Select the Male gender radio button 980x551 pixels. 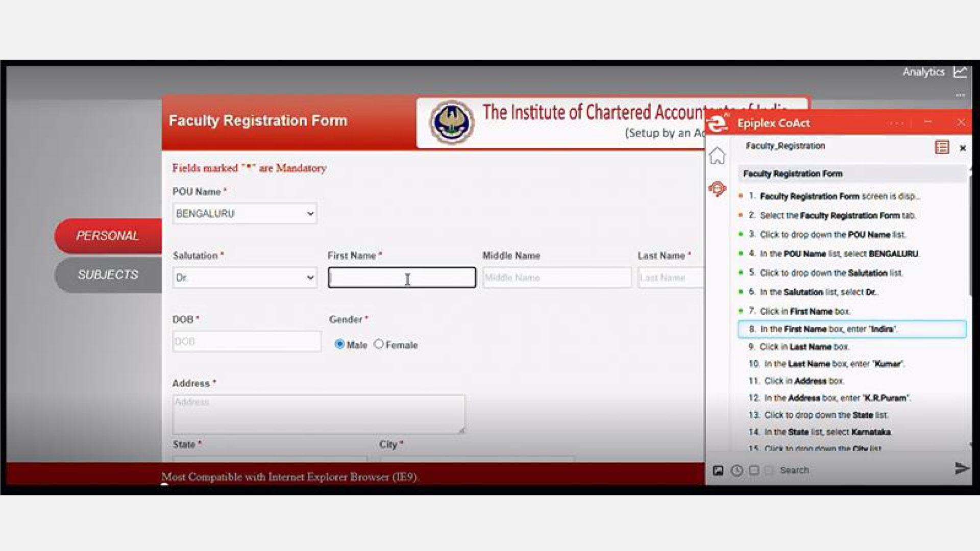click(339, 344)
